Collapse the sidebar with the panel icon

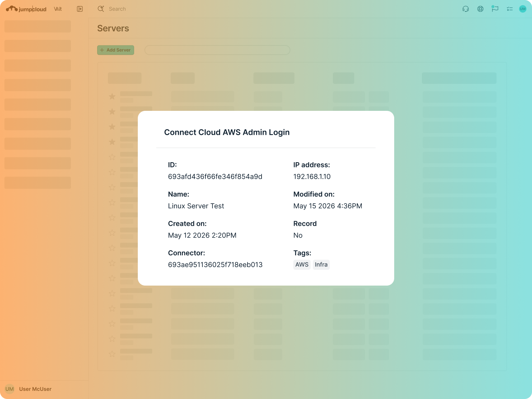click(80, 9)
